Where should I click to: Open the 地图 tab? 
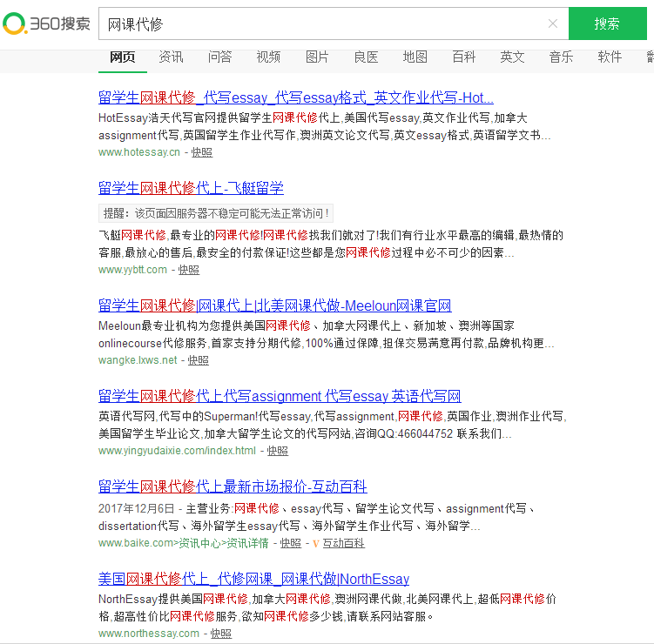pyautogui.click(x=415, y=57)
